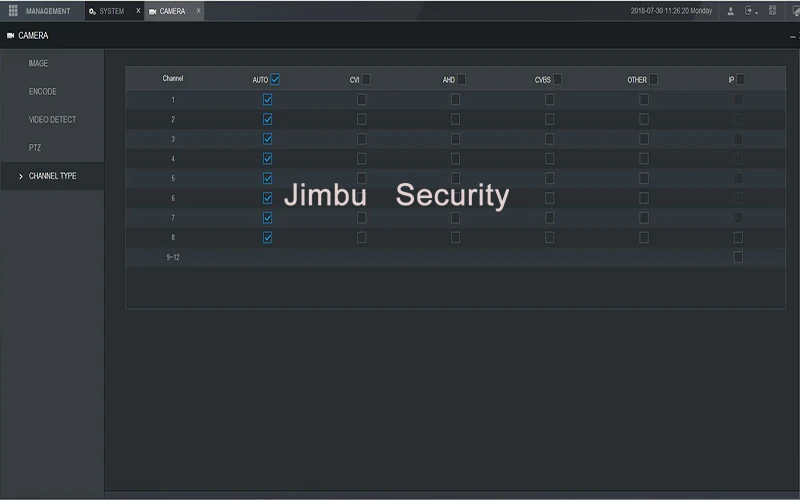Set channel 5 to OTHER
The image size is (800, 500).
tap(644, 178)
